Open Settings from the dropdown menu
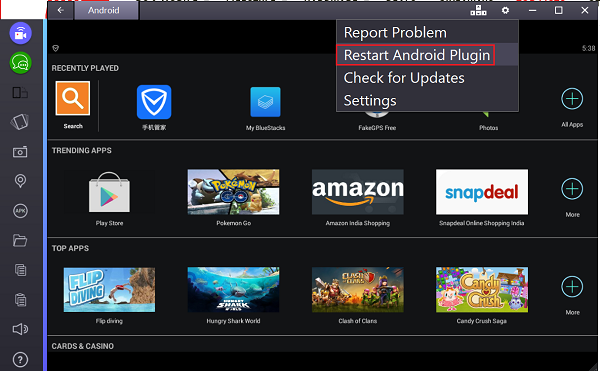Screen dimensions: 600x371 click(x=427, y=101)
